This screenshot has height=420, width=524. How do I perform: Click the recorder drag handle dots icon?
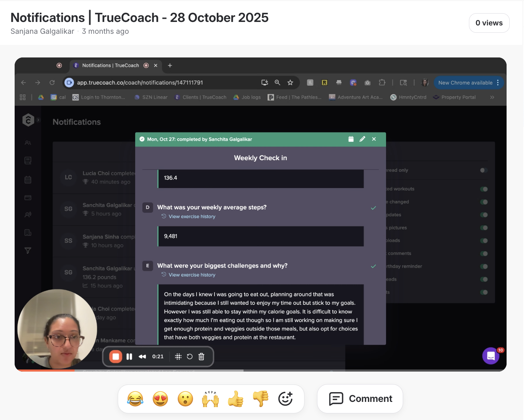(178, 357)
